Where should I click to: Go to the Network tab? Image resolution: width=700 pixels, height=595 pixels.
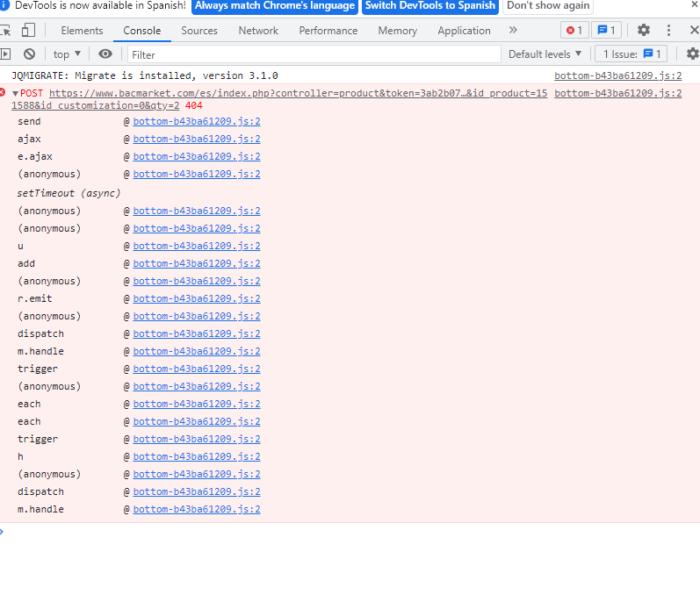coord(258,31)
